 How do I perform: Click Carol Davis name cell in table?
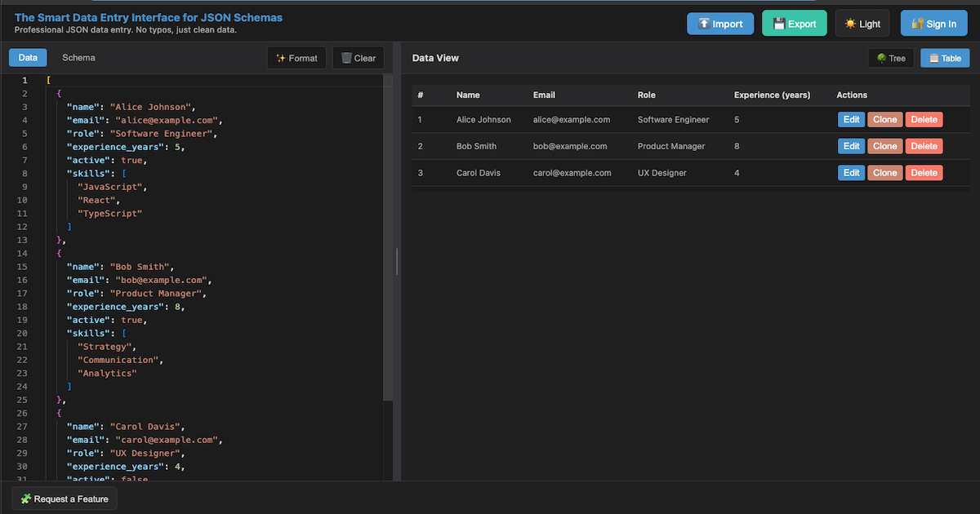tap(479, 173)
